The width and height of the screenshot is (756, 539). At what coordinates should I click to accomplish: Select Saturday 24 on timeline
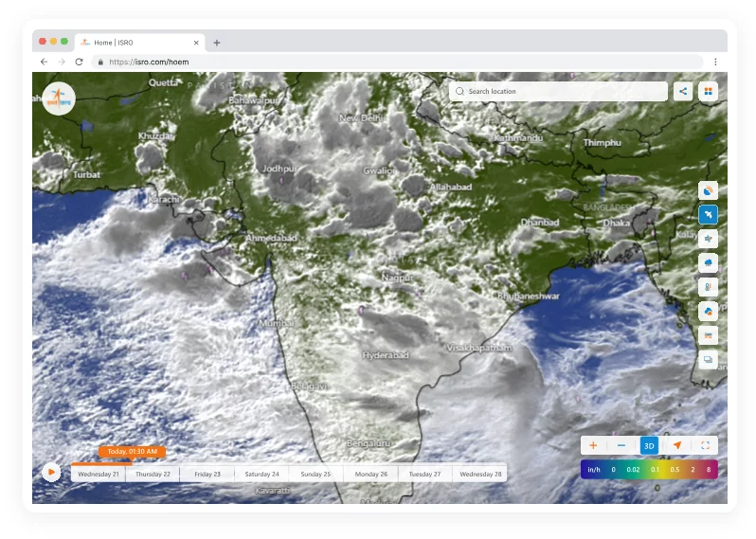pos(261,474)
